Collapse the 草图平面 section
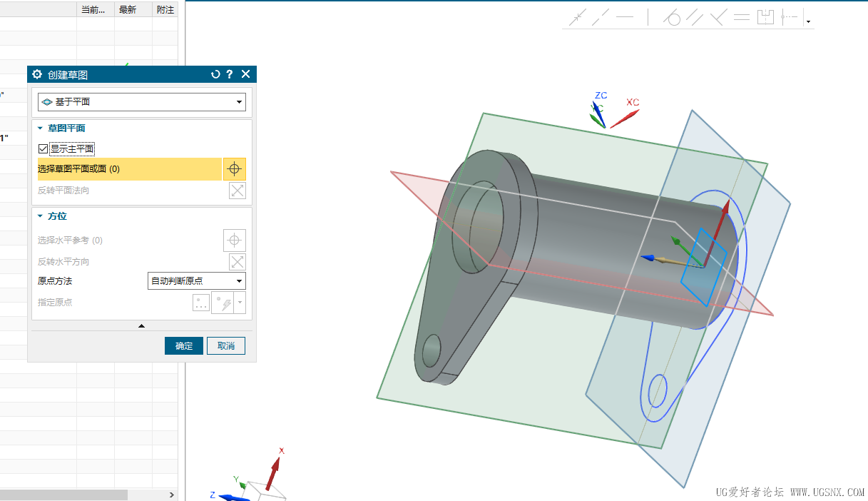868x501 pixels. 41,128
